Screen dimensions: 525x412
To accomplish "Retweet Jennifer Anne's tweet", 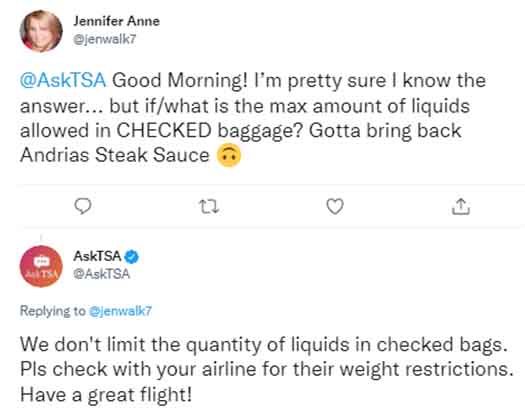I will pos(209,207).
